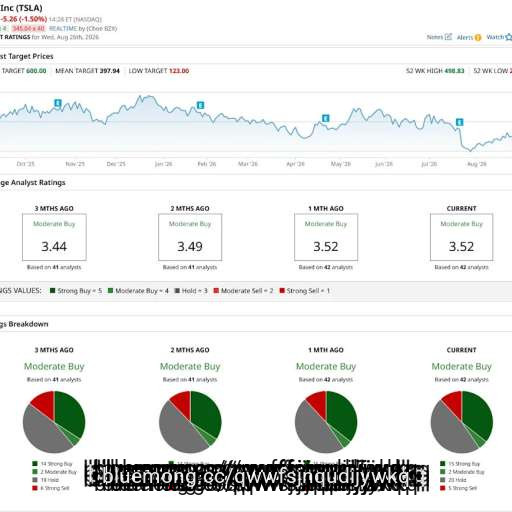Click the Hold = 3 legend swatch
The height and width of the screenshot is (512, 512).
177,291
